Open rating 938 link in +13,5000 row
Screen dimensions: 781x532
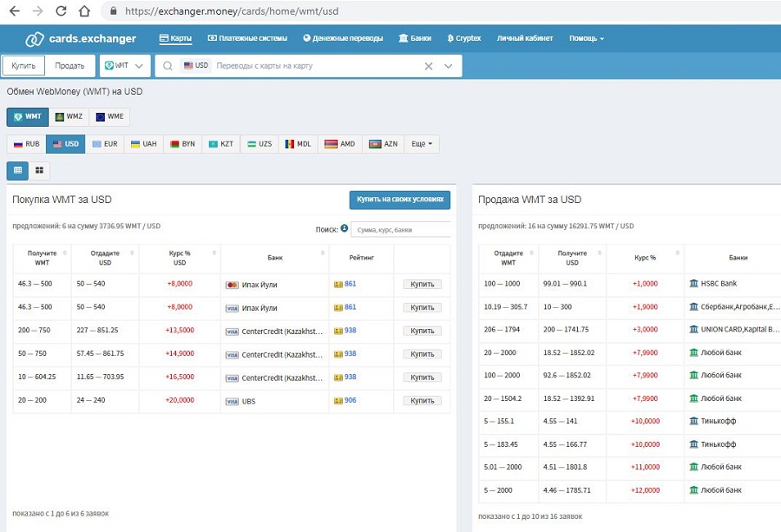tap(351, 331)
